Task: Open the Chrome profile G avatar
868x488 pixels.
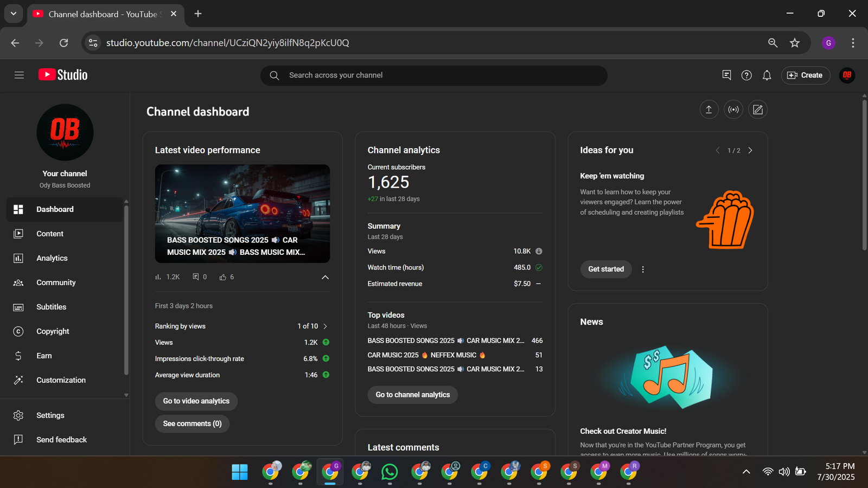Action: pos(828,43)
